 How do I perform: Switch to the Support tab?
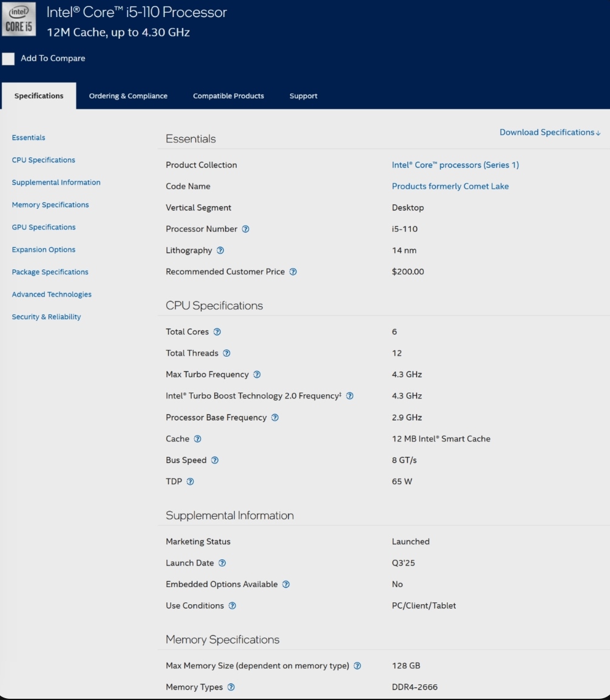click(303, 95)
